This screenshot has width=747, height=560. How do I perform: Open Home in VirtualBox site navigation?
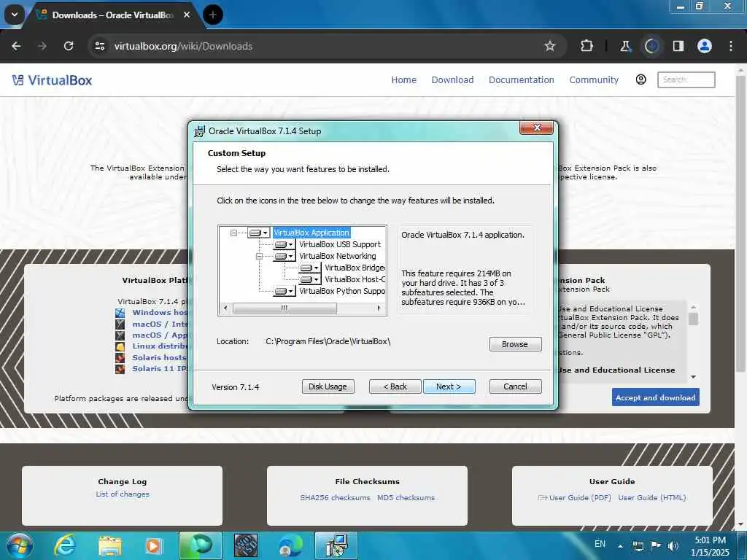click(x=403, y=80)
